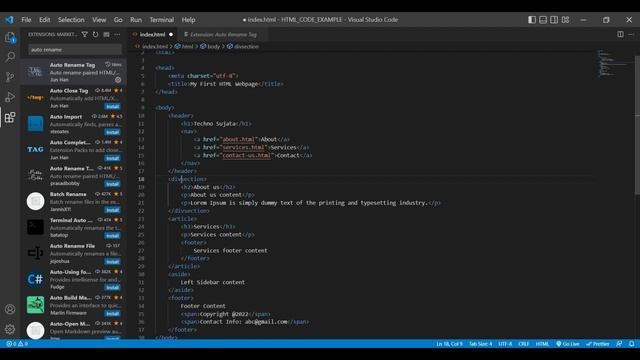Screen dimensions: 640x360
Task: Open notifications bell in status bar
Action: click(x=631, y=344)
